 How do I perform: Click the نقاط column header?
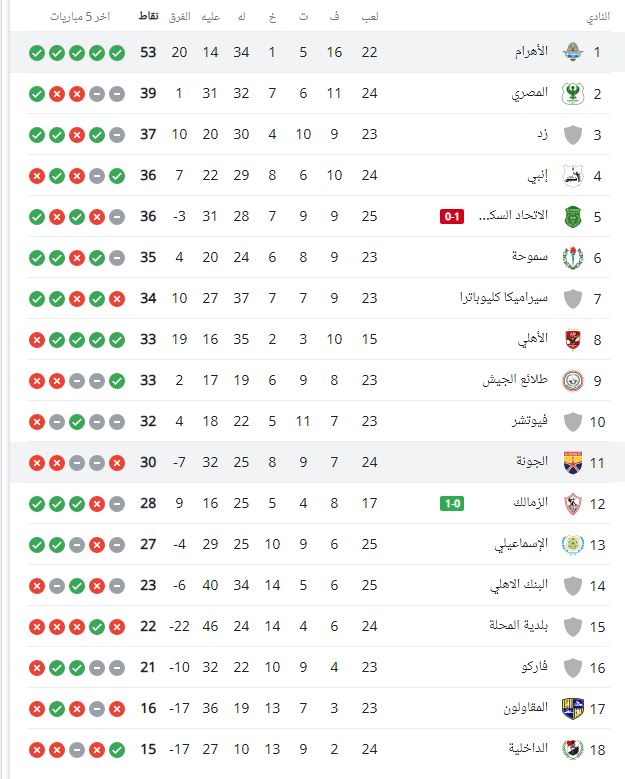tap(147, 17)
